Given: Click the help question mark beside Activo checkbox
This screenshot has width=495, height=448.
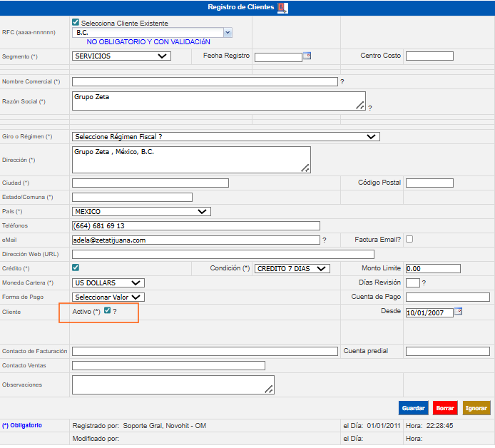Looking at the screenshot, I should coord(115,312).
